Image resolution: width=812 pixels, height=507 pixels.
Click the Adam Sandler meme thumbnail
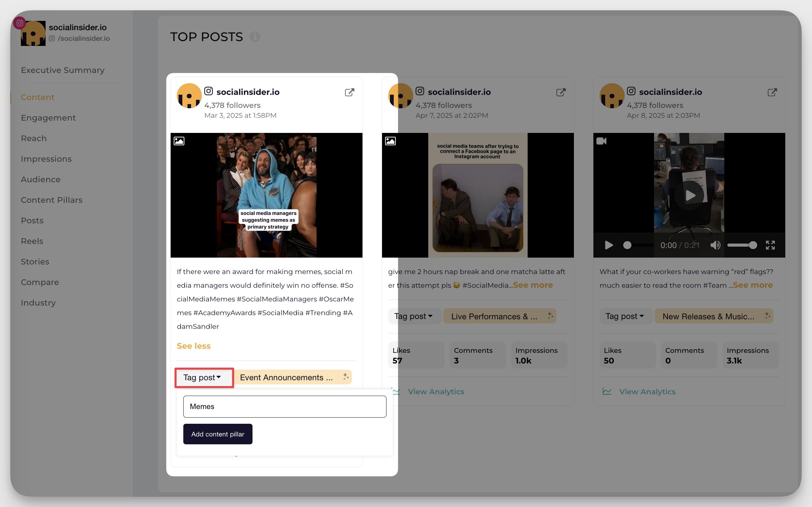tap(267, 195)
